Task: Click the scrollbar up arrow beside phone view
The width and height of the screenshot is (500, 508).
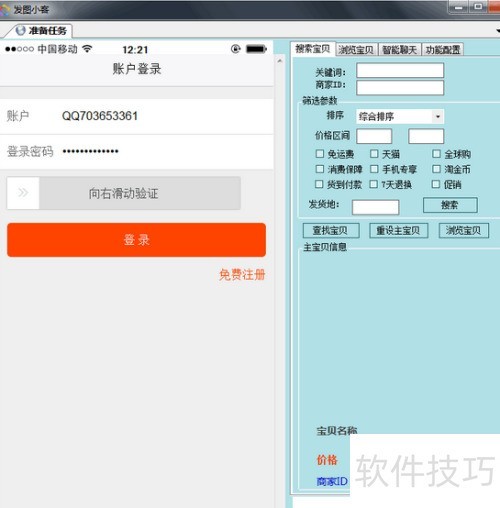Action: pos(280,61)
